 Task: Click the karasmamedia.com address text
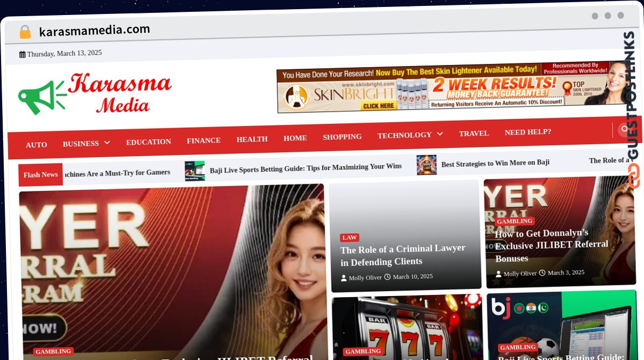[x=94, y=30]
